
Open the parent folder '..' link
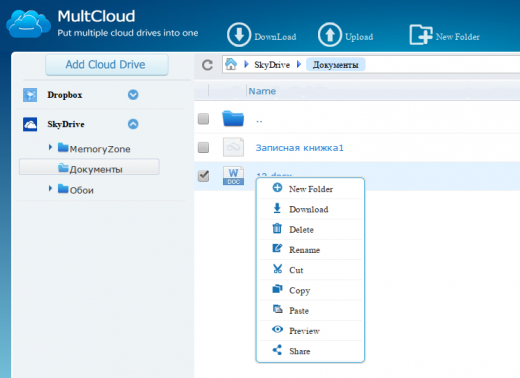259,121
